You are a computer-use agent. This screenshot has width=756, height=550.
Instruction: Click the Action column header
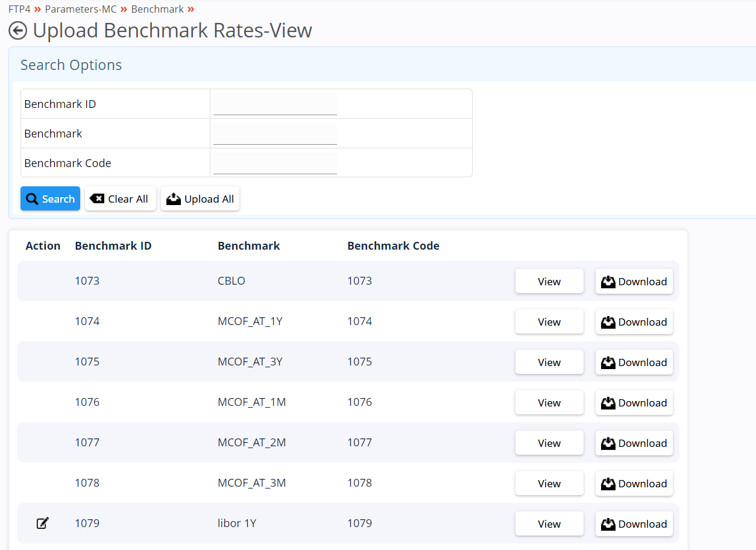(x=43, y=245)
